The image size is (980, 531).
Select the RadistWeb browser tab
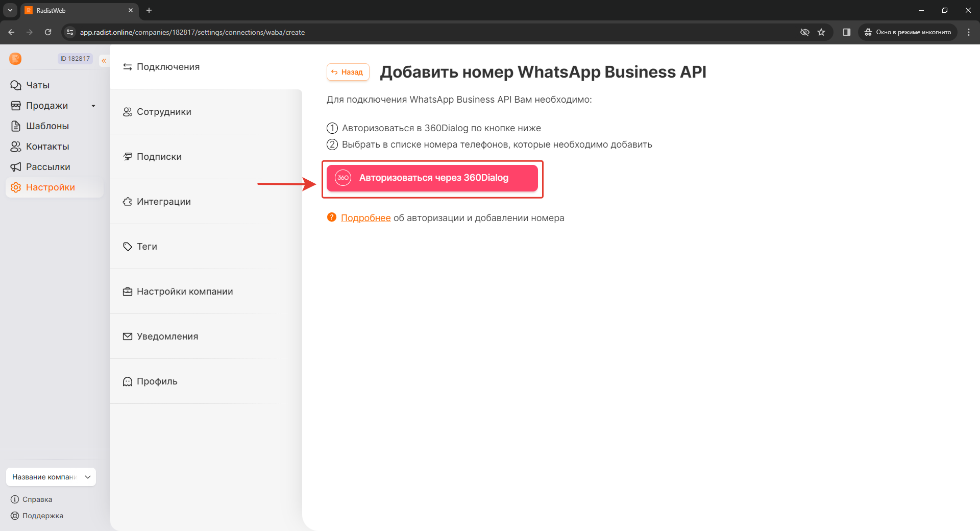pyautogui.click(x=79, y=10)
